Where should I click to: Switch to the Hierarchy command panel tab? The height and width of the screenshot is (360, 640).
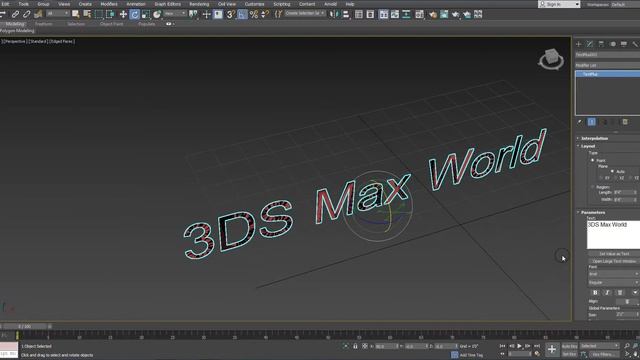[601, 44]
